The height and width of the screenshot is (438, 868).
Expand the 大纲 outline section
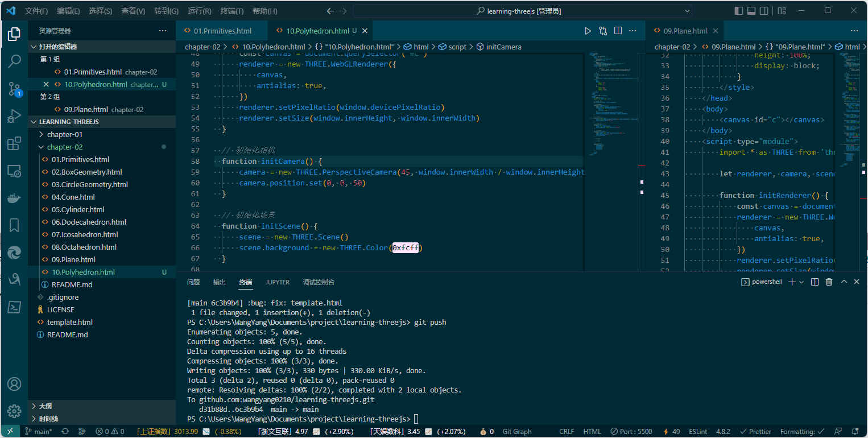[x=45, y=406]
